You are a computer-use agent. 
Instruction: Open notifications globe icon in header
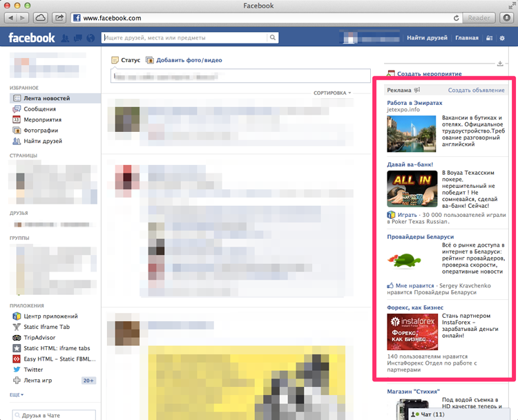tap(90, 38)
